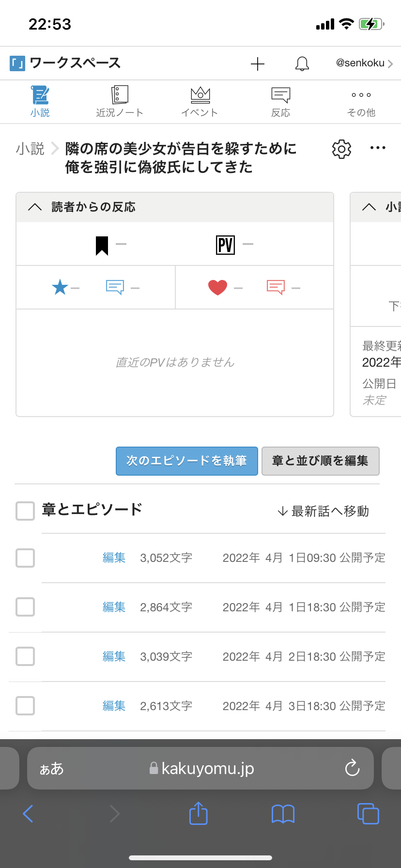Reload the kakuyomu.jp page

click(x=352, y=768)
